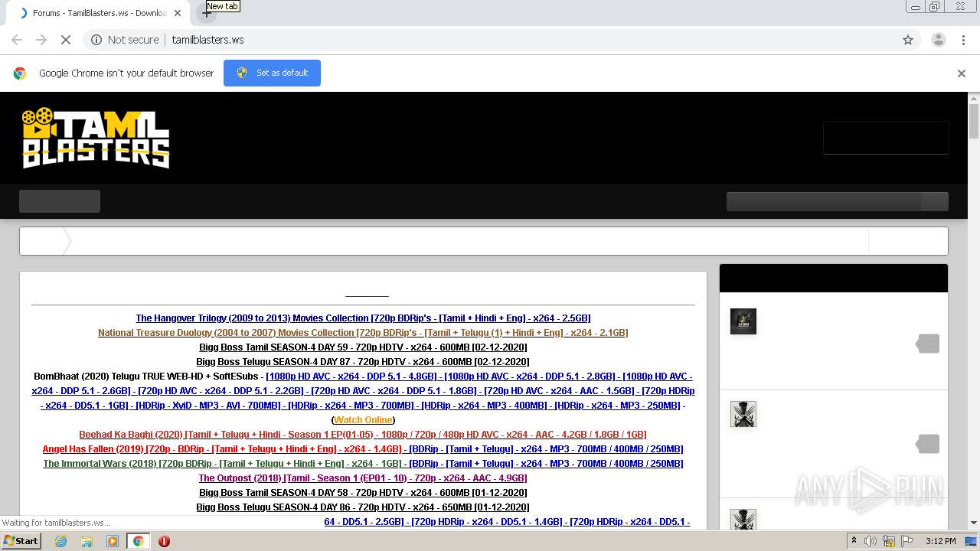This screenshot has height=551, width=980.
Task: Close the TamilBlasters forum tab
Action: pyautogui.click(x=178, y=13)
